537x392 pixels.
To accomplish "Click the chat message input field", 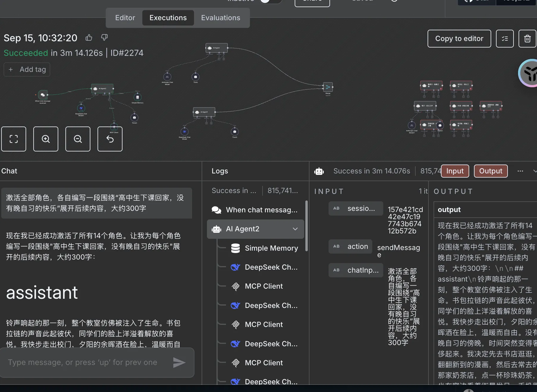I will (x=86, y=362).
